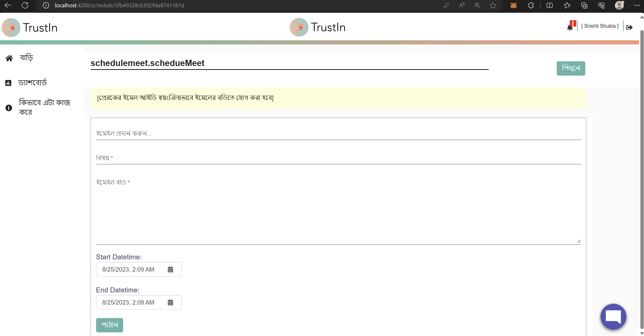
Task: Click the browser favorites star icon
Action: (x=493, y=5)
